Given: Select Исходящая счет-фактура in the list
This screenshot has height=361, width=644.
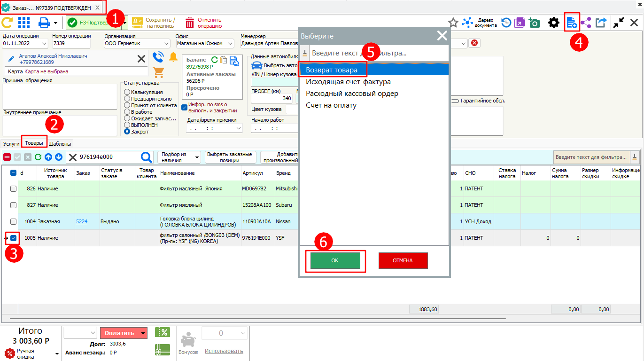Looking at the screenshot, I should pyautogui.click(x=374, y=82).
